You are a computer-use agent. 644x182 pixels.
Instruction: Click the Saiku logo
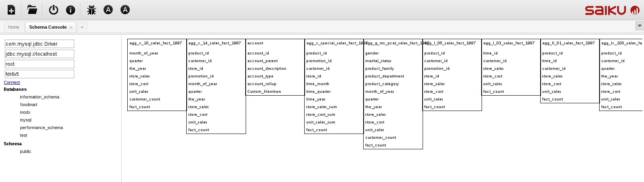coord(612,10)
